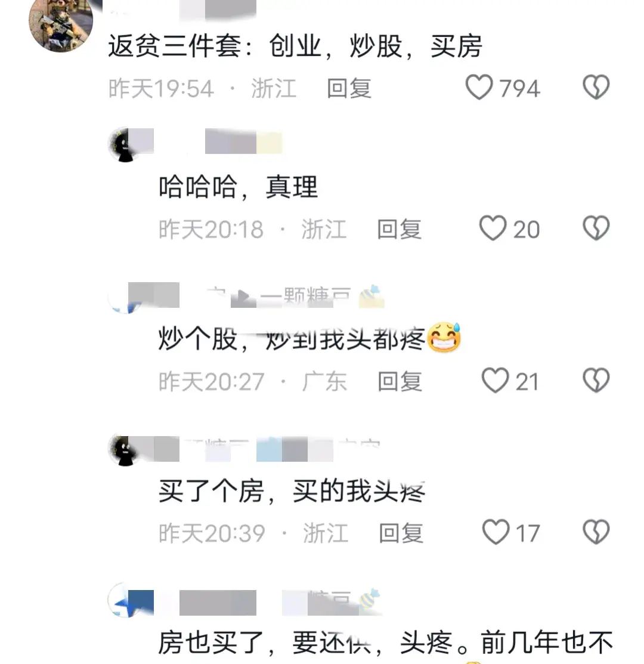Open avatar of 买了个房 commenter

pyautogui.click(x=125, y=450)
